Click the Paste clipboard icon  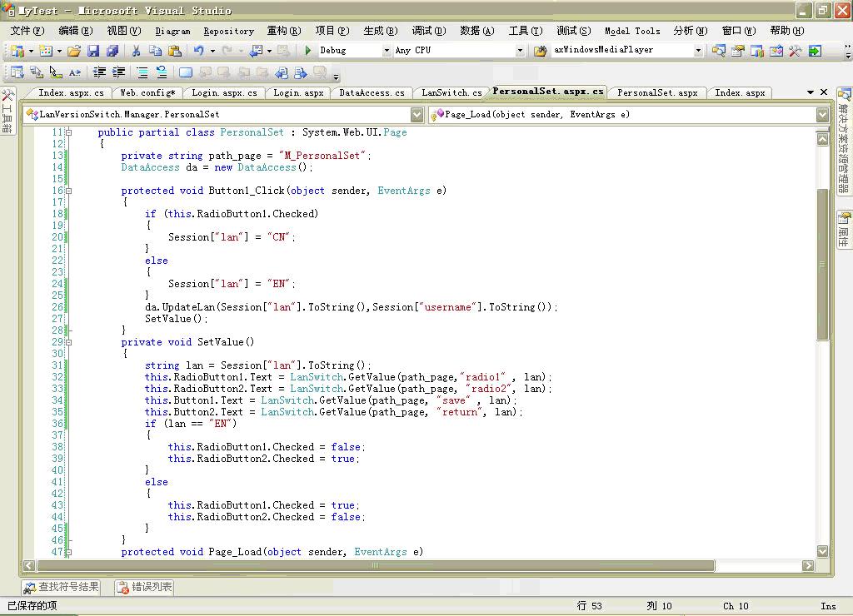point(173,51)
